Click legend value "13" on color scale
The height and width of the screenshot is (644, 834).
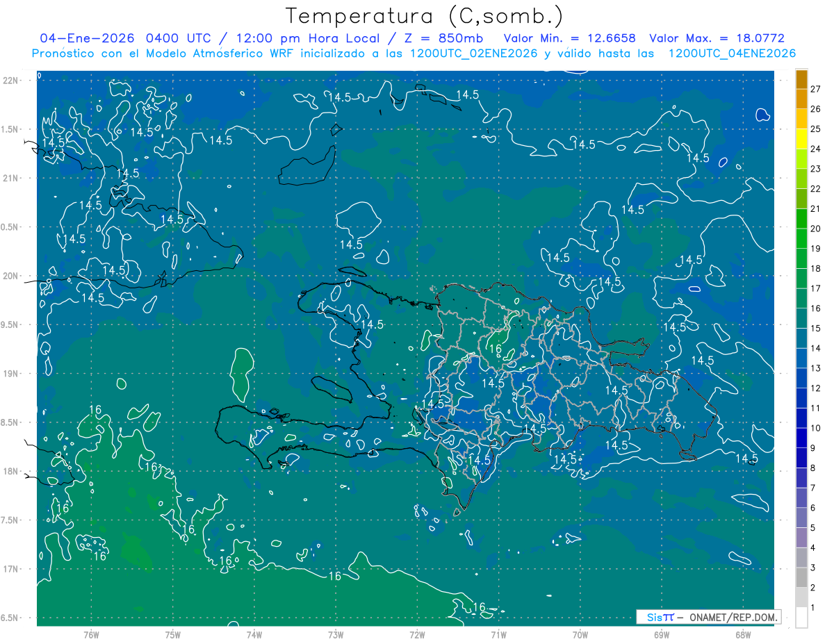815,368
